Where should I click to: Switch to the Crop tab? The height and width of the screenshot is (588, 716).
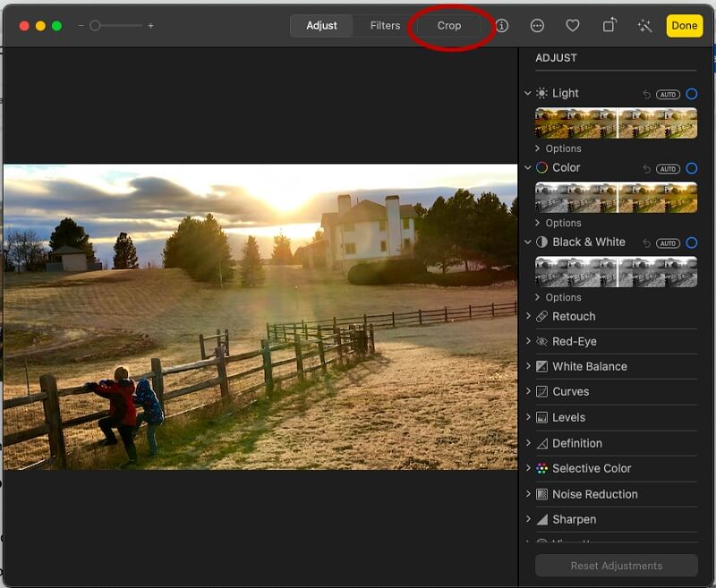pos(449,26)
